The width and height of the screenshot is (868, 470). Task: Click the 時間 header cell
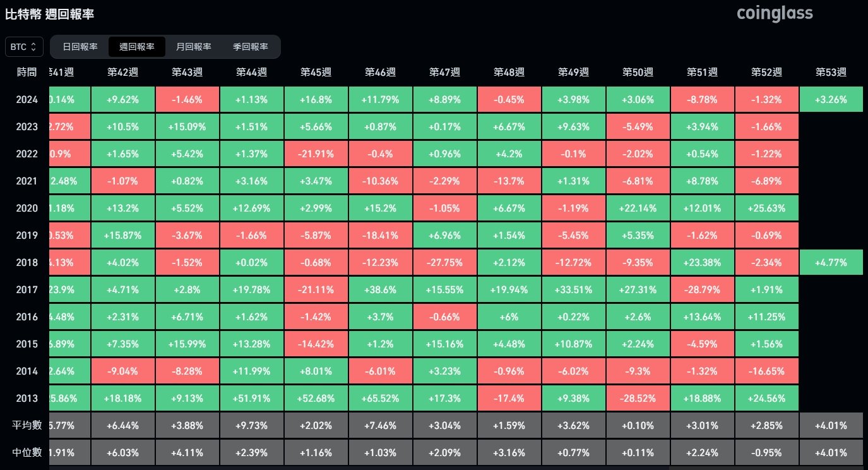pos(27,73)
